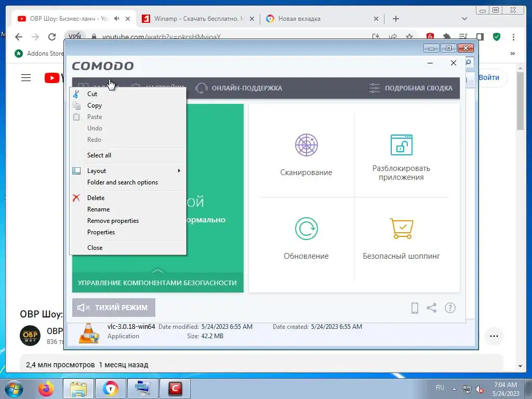The image size is (532, 399).
Task: Click the side panel icon in Chrome
Action: tap(480, 37)
